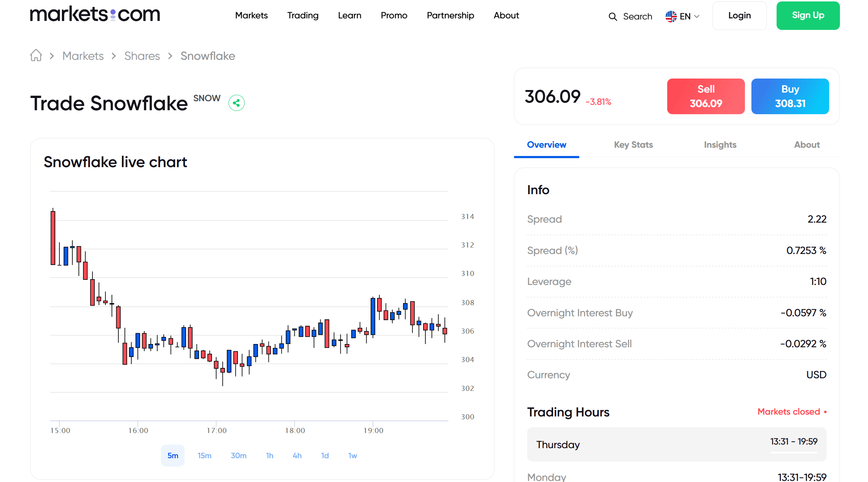
Task: Click the Spread value 2.22
Action: coord(817,219)
